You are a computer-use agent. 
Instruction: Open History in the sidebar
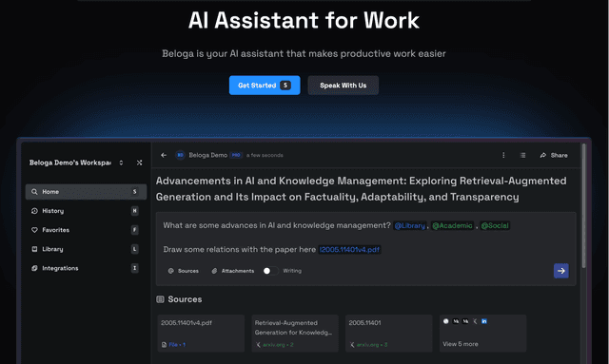[86, 211]
